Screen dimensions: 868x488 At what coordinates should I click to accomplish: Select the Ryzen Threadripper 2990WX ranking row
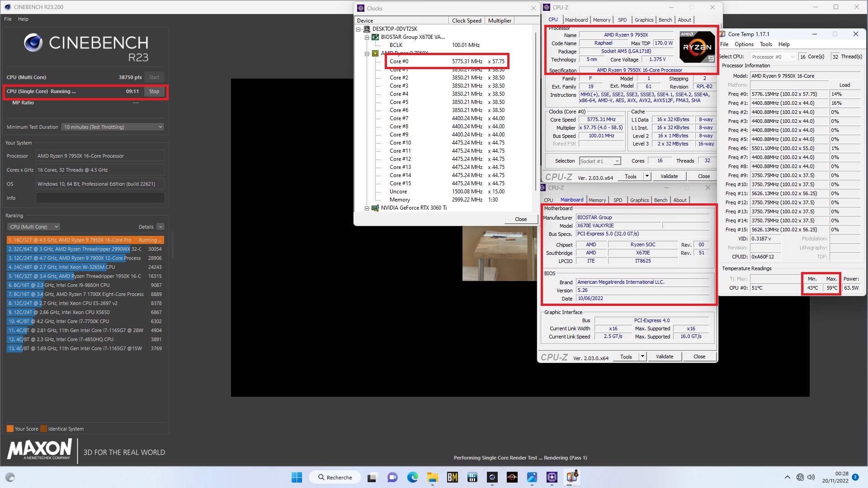[x=85, y=249]
